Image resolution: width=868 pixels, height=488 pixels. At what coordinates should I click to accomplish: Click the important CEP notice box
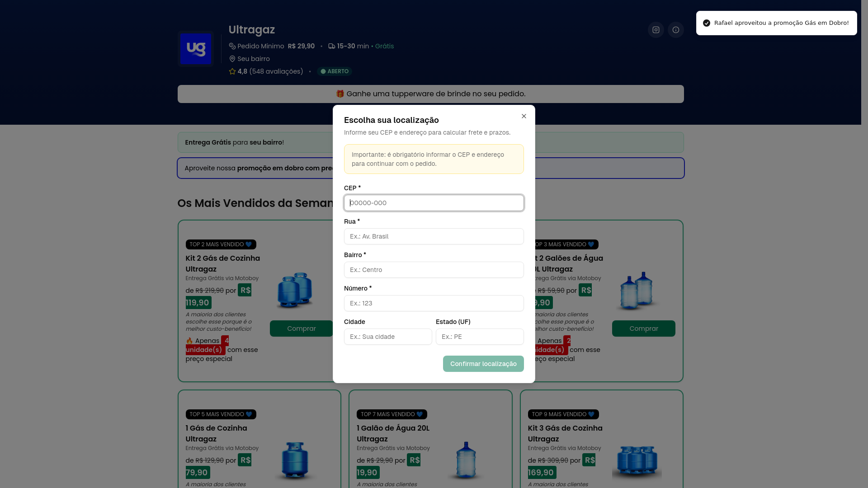tap(434, 159)
